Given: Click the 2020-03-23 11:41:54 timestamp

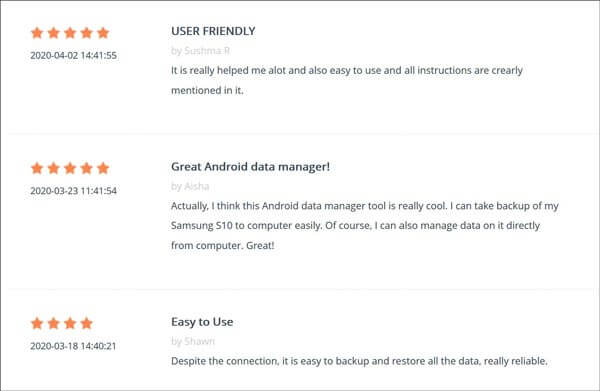Looking at the screenshot, I should pos(73,191).
